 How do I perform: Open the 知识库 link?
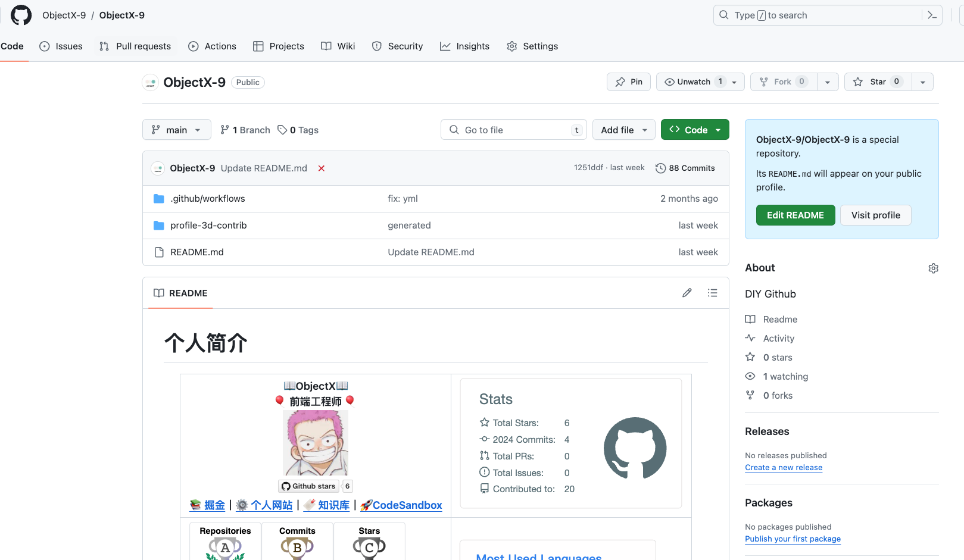coord(327,505)
